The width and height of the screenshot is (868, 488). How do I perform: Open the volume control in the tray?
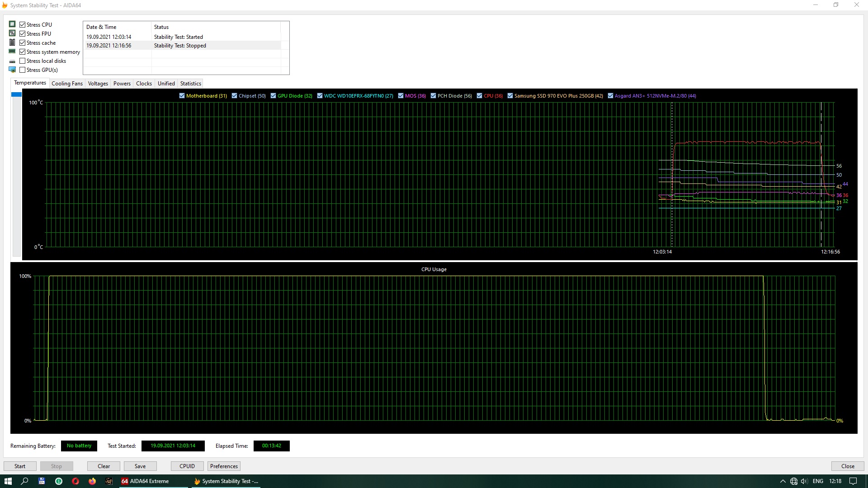click(804, 481)
